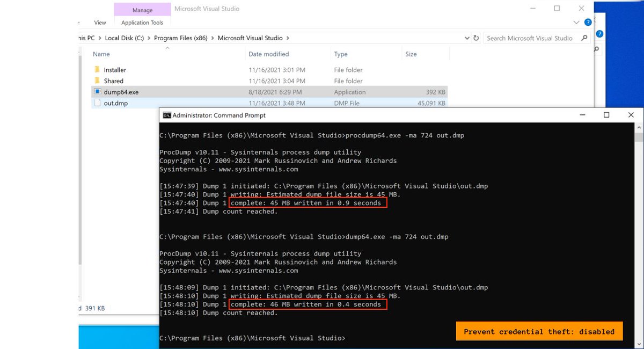Image resolution: width=644 pixels, height=349 pixels.
Task: Switch to the View ribbon tab
Action: [x=100, y=23]
